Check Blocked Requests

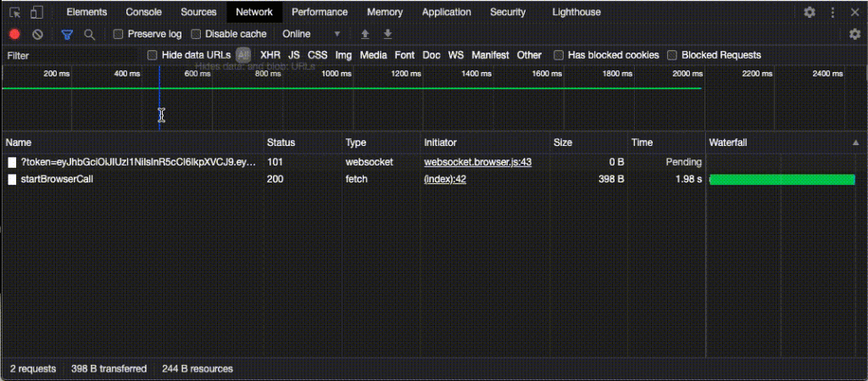point(672,55)
